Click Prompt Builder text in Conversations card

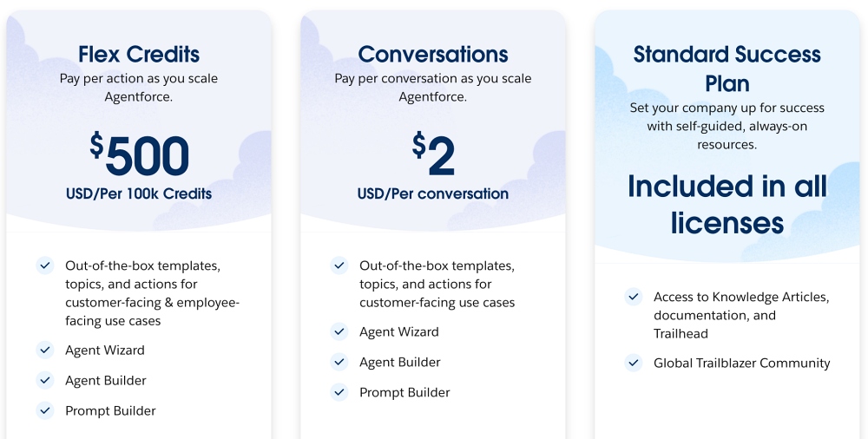404,392
